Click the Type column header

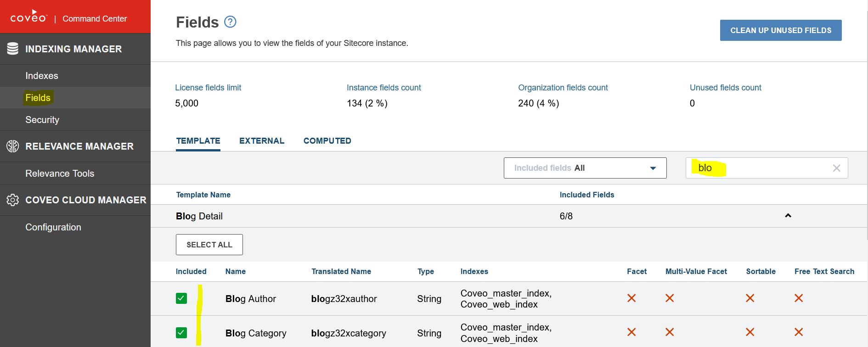426,271
